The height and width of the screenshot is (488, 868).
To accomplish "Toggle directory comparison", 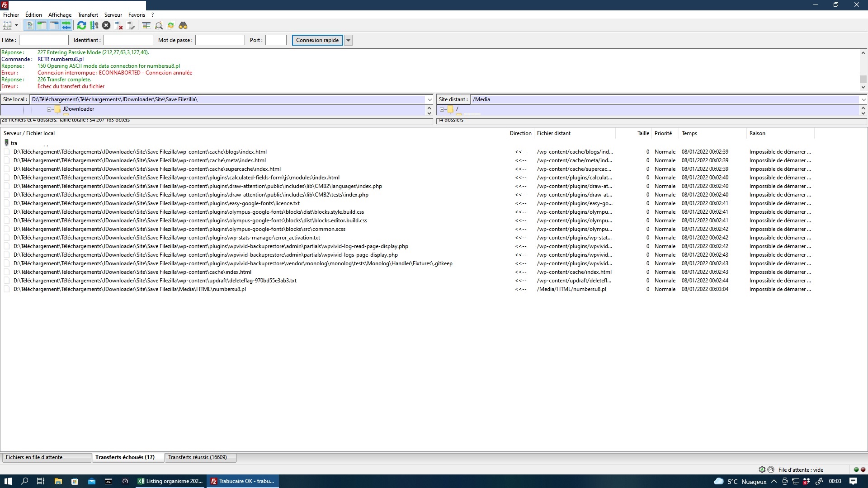I will pos(159,25).
